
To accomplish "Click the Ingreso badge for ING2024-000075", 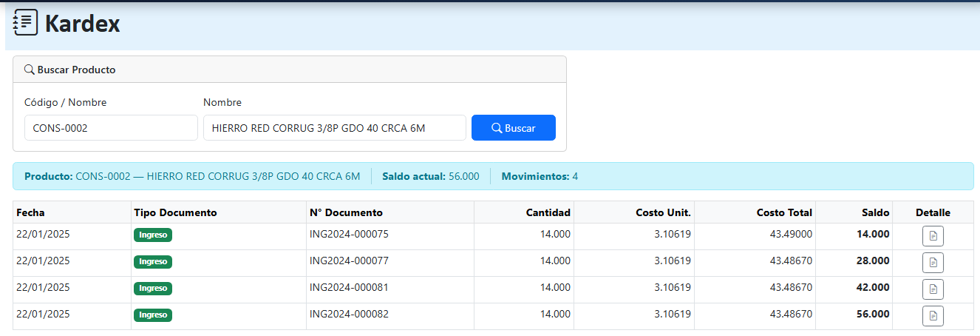I will (153, 235).
